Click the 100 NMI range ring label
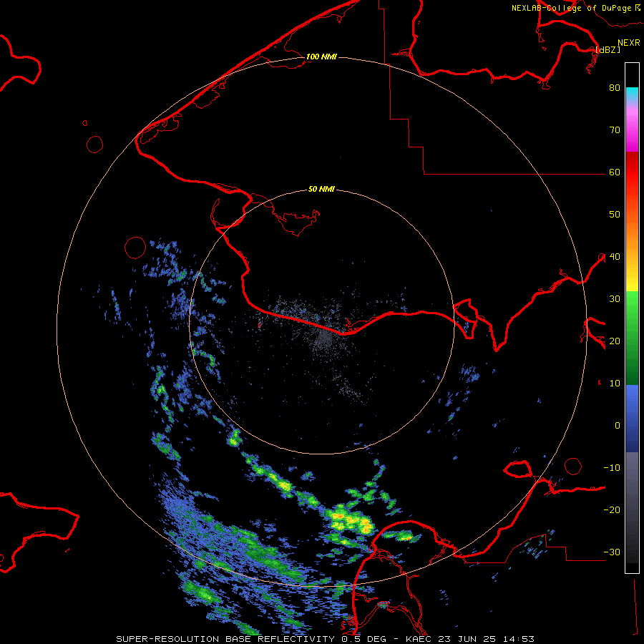Viewport: 644px width, 644px height. pos(321,57)
